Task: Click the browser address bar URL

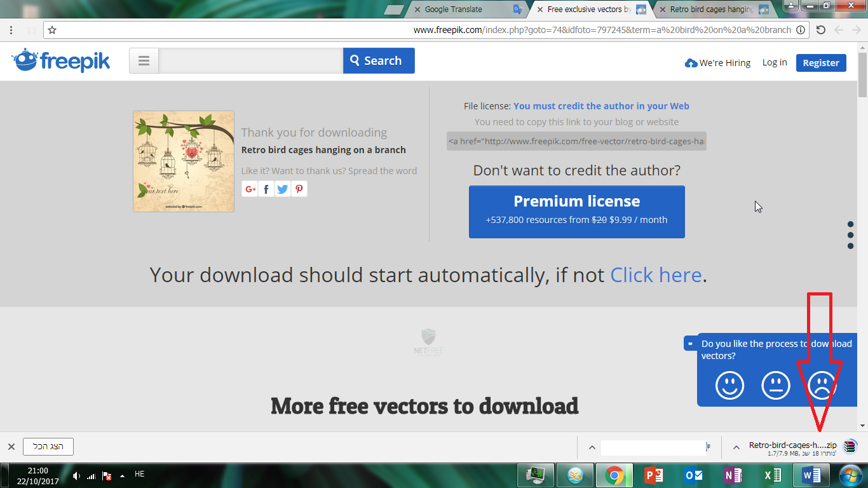Action: point(602,30)
